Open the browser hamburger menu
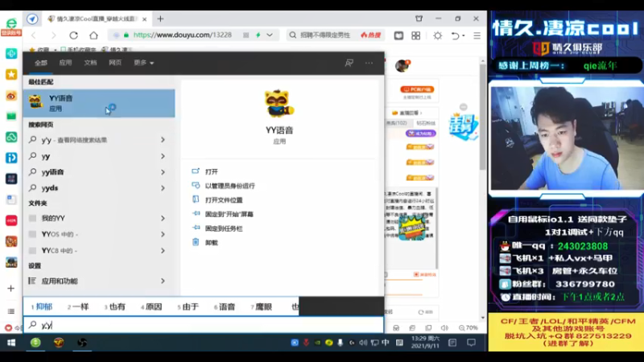This screenshot has width=644, height=362. [477, 35]
